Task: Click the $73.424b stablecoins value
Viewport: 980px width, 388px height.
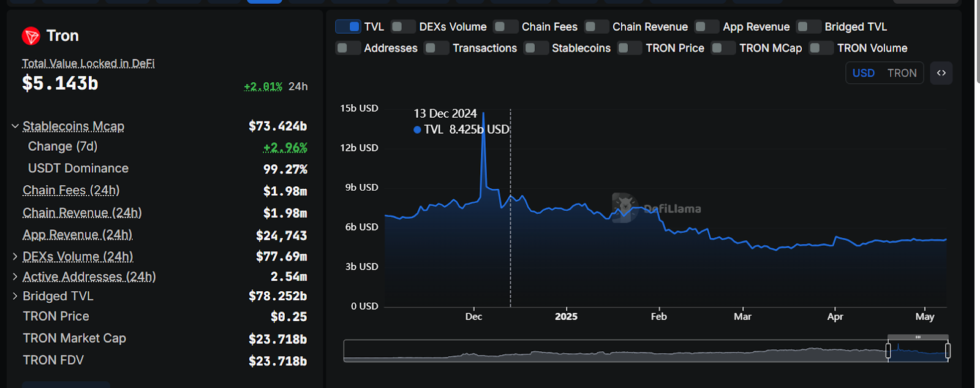Action: point(277,126)
